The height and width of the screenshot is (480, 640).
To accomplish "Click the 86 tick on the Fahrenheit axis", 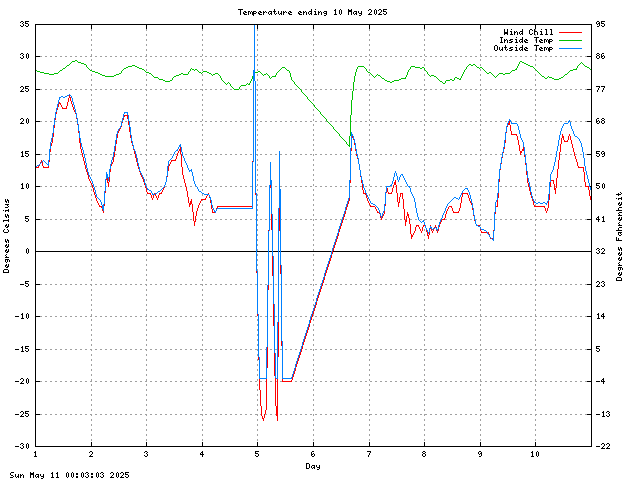I will [x=600, y=56].
